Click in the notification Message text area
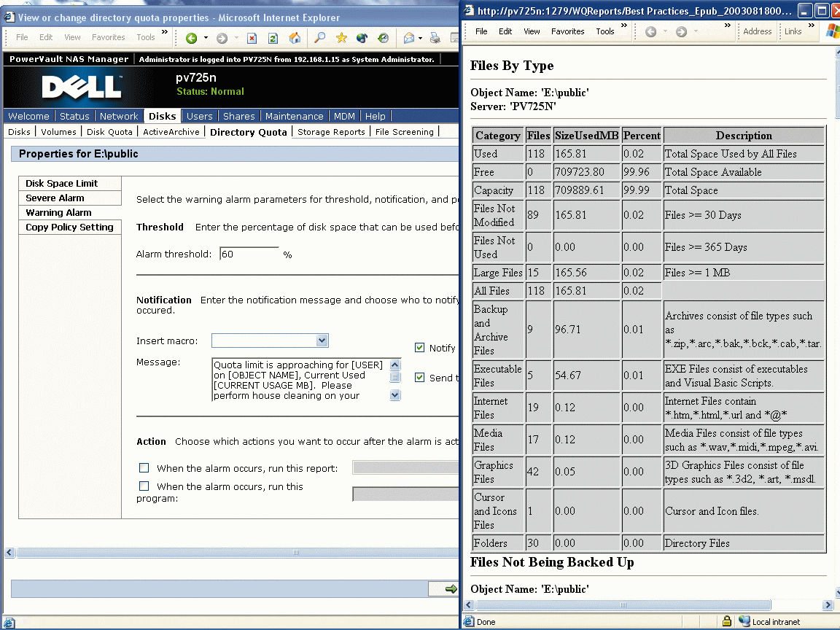 pos(300,379)
